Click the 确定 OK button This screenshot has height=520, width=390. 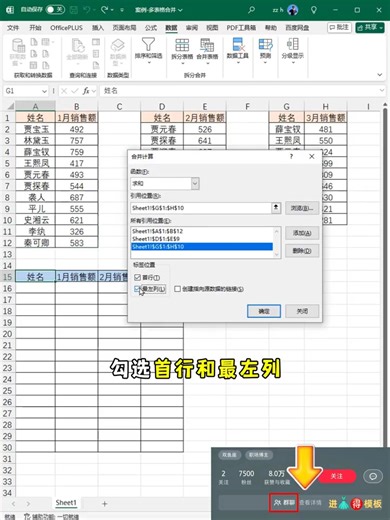[264, 311]
